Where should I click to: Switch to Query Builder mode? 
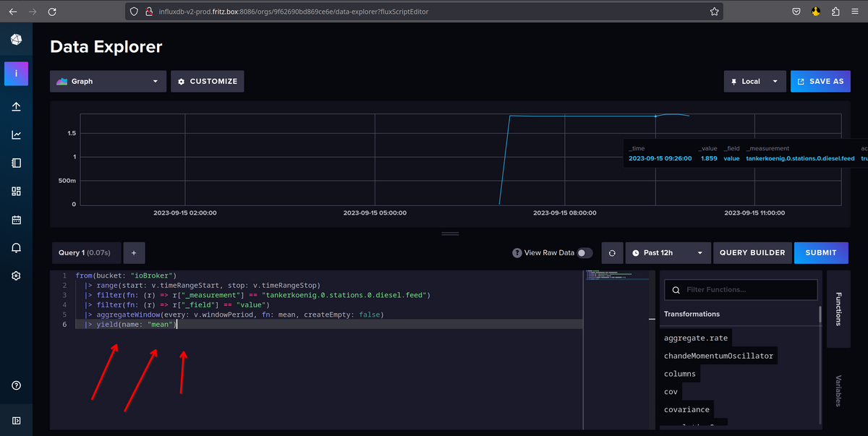752,253
